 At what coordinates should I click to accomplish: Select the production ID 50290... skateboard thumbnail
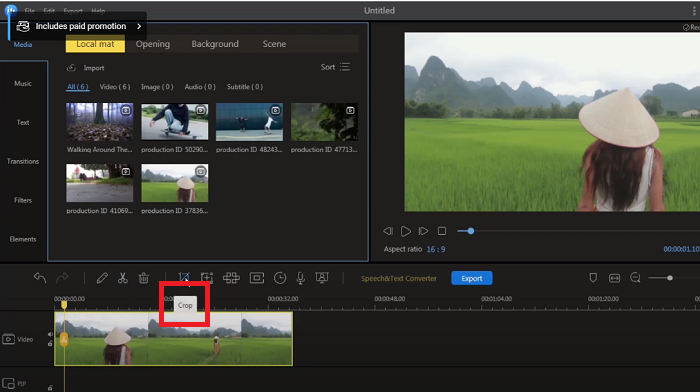click(175, 122)
